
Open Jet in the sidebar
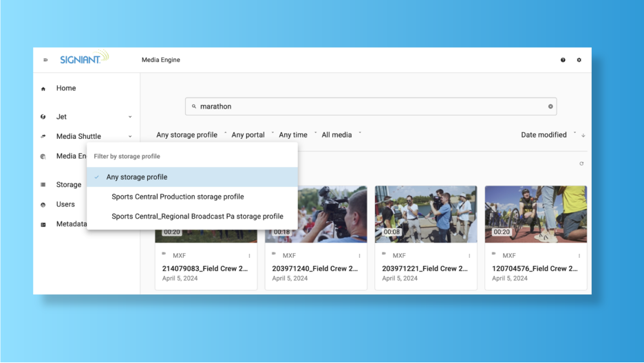61,117
